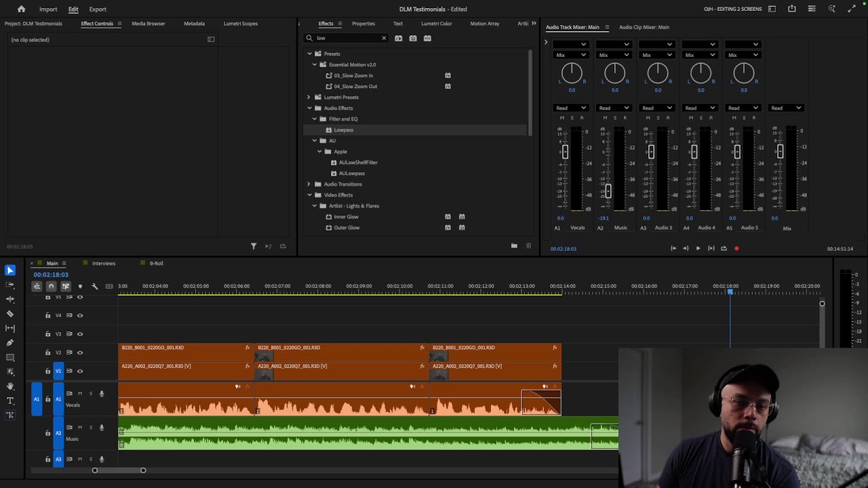
Task: Collapse the Audio Effects folder
Action: (x=309, y=108)
